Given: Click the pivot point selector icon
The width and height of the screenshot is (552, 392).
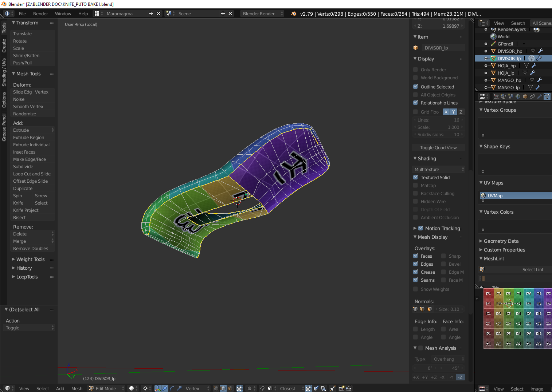Looking at the screenshot, I should click(145, 388).
